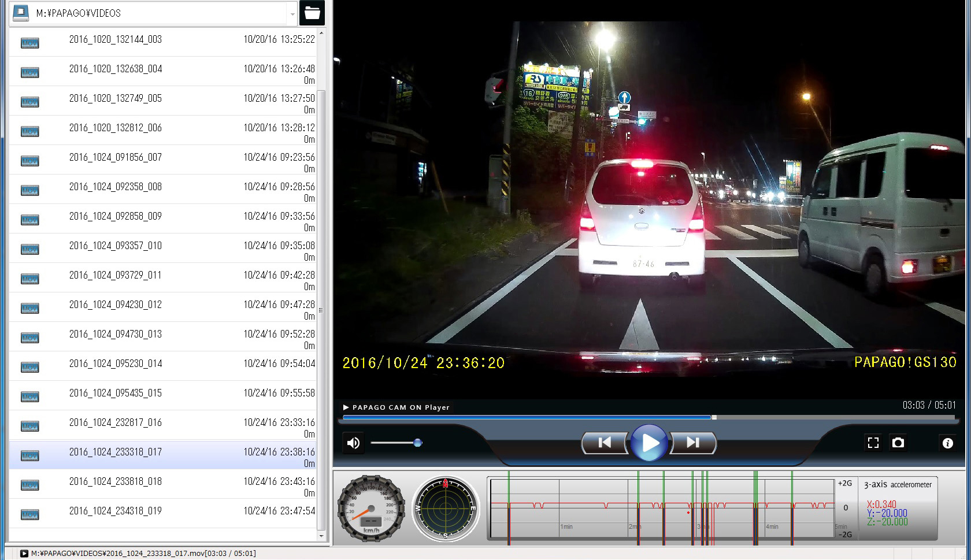Adjust the volume slider handle
This screenshot has height=560, width=971.
pos(417,443)
